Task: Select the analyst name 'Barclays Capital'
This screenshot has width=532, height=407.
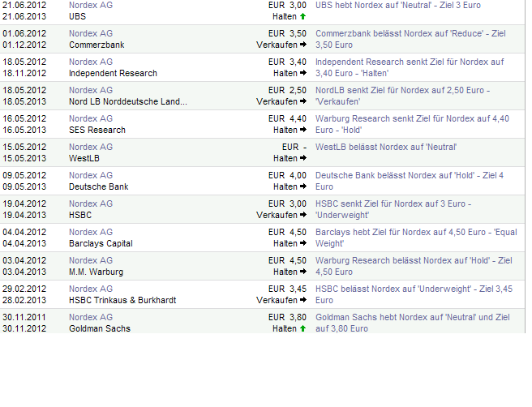Action: click(101, 243)
